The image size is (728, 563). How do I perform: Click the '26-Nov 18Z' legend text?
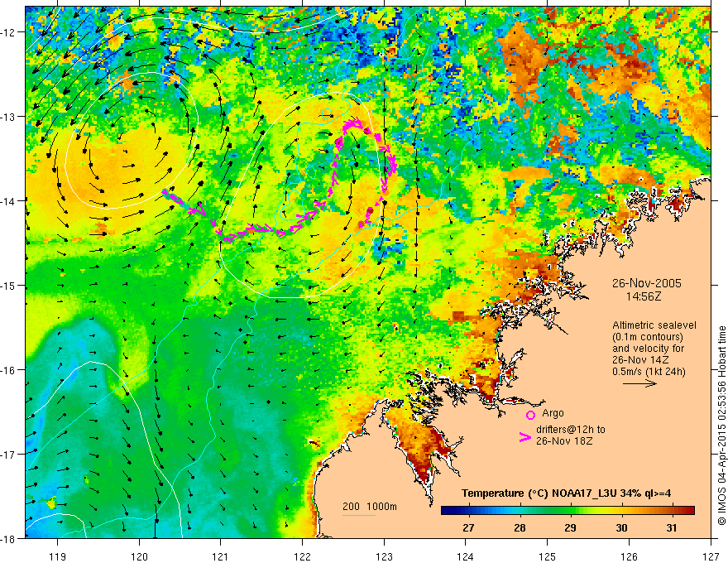click(564, 441)
